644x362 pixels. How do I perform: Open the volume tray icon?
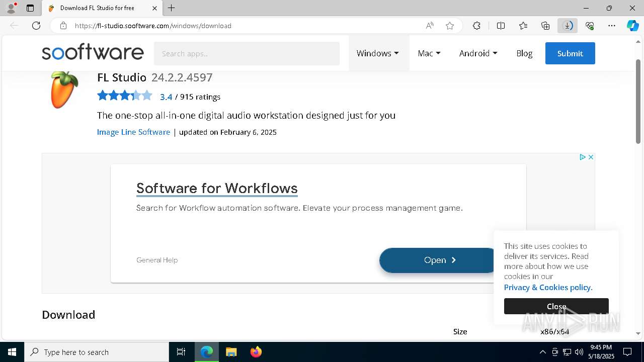pyautogui.click(x=579, y=352)
